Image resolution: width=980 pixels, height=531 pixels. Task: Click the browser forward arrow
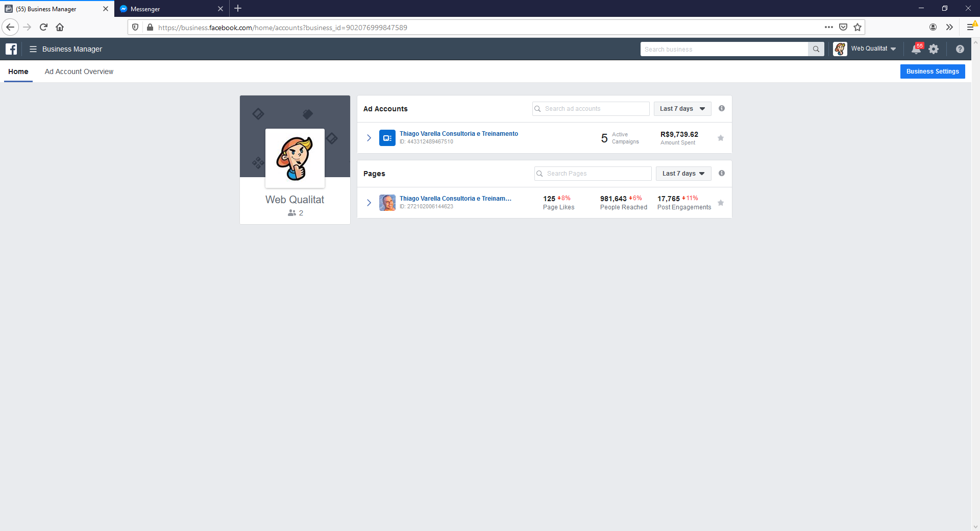pyautogui.click(x=27, y=27)
